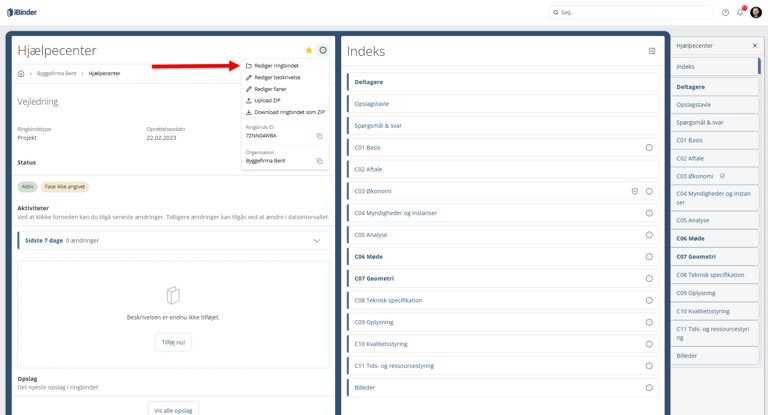Click the Søg search field
This screenshot has width=768, height=415.
(630, 12)
